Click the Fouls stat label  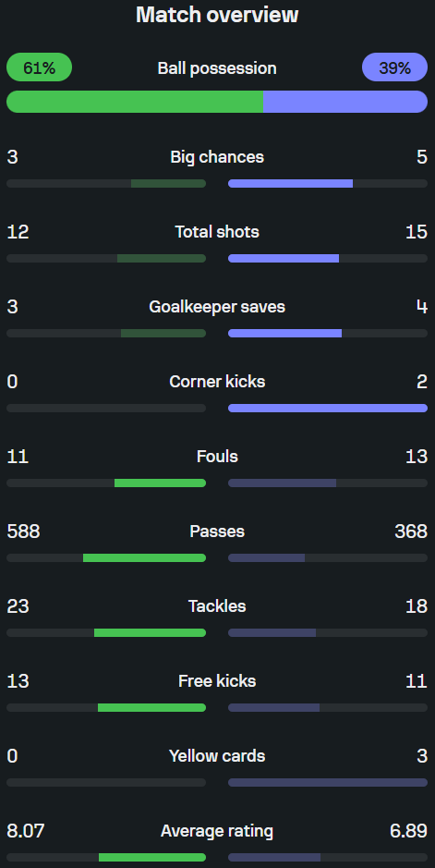point(217,456)
